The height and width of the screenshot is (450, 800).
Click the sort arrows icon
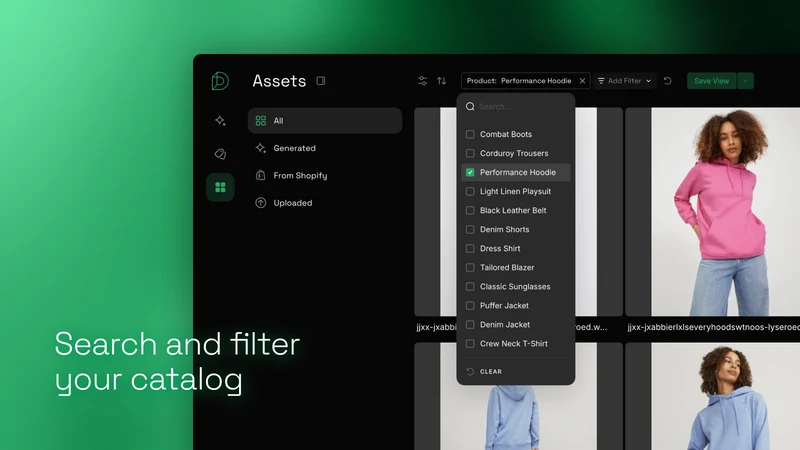pos(442,81)
